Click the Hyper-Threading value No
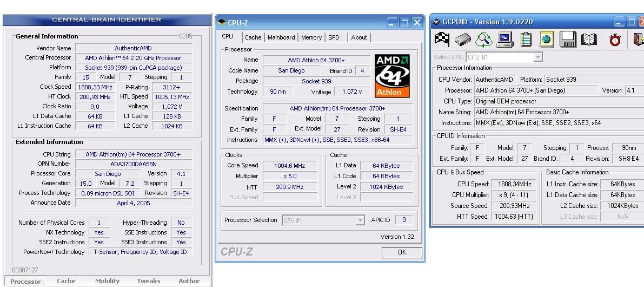Screen dimensions: 644x287 point(181,223)
